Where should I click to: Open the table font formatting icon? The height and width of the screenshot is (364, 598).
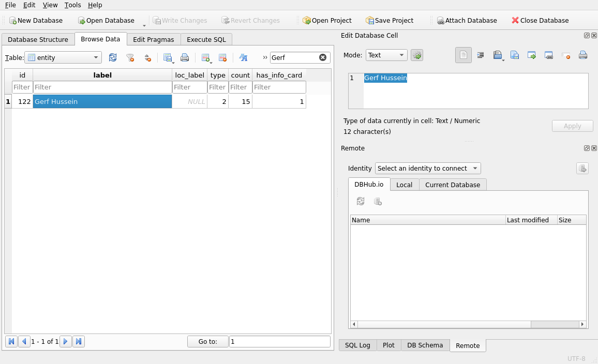[x=243, y=58]
